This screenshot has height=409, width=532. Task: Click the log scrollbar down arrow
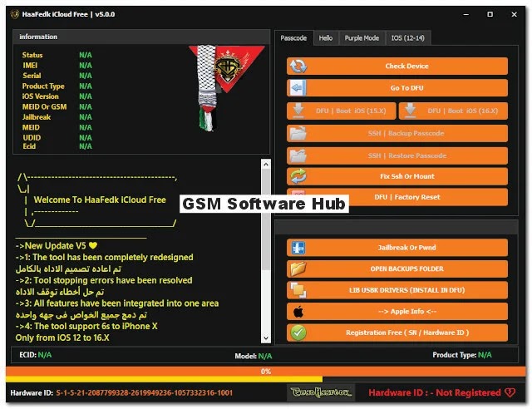point(266,338)
